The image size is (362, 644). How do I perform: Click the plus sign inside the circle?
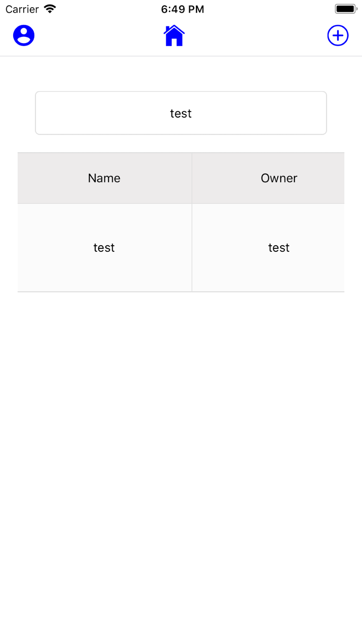[x=338, y=35]
